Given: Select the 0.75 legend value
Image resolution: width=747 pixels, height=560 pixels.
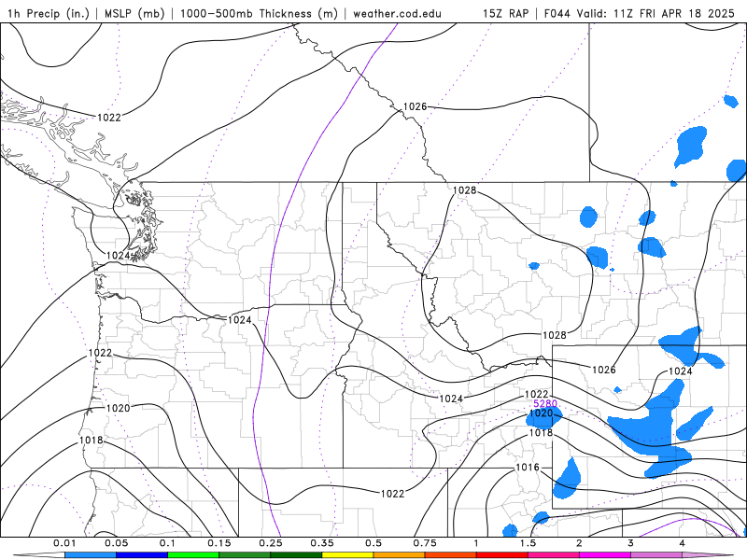Looking at the screenshot, I should 425,543.
